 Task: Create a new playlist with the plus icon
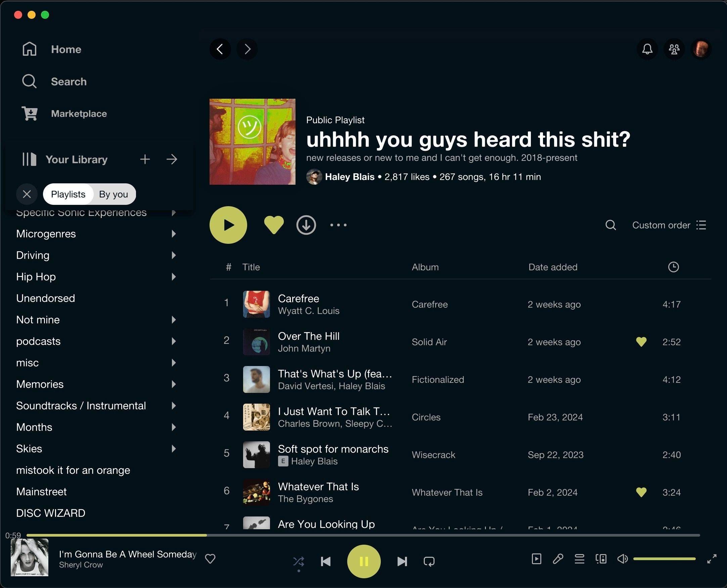point(145,159)
